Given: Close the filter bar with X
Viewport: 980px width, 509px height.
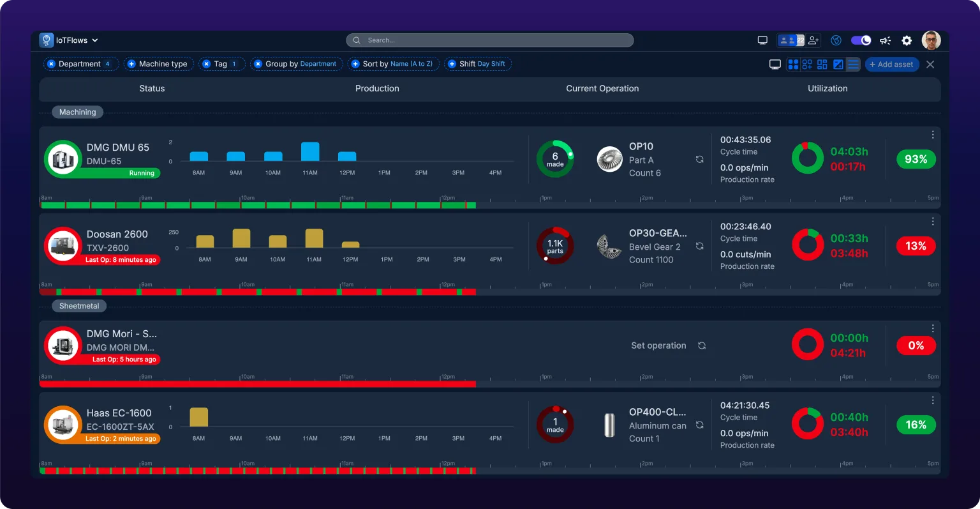Looking at the screenshot, I should click(x=930, y=65).
